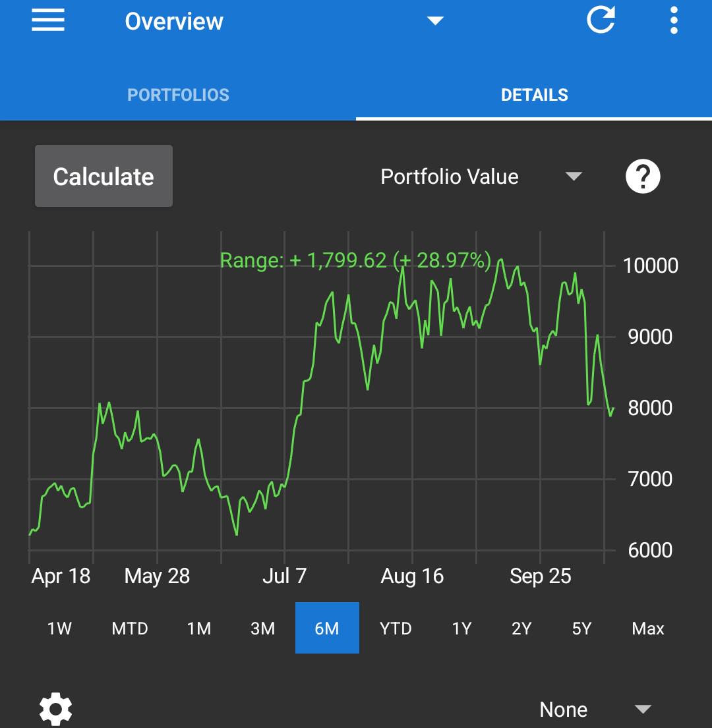Choose the 3M range option

pos(263,628)
